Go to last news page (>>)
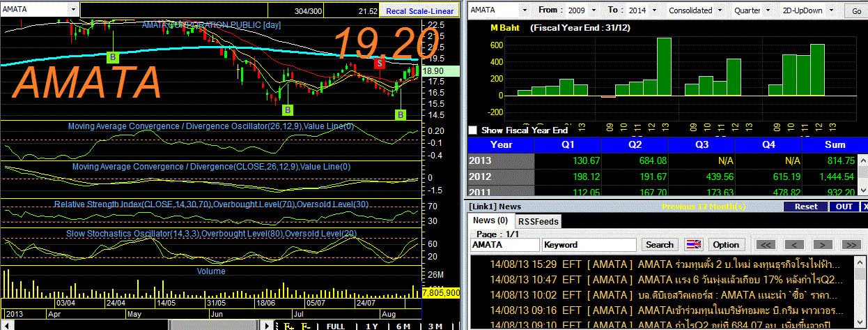This screenshot has height=330, width=868. click(852, 245)
